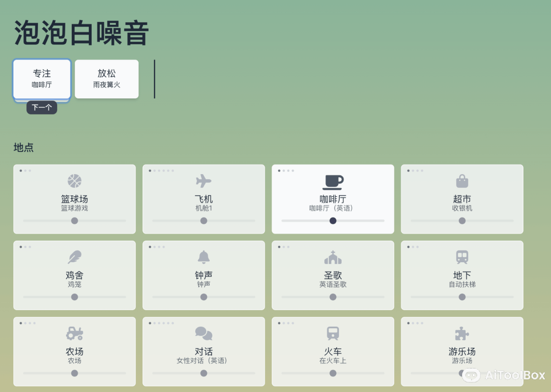The image size is (551, 392).
Task: Click the feather icon on the 鸡舍 card
Action: click(74, 257)
